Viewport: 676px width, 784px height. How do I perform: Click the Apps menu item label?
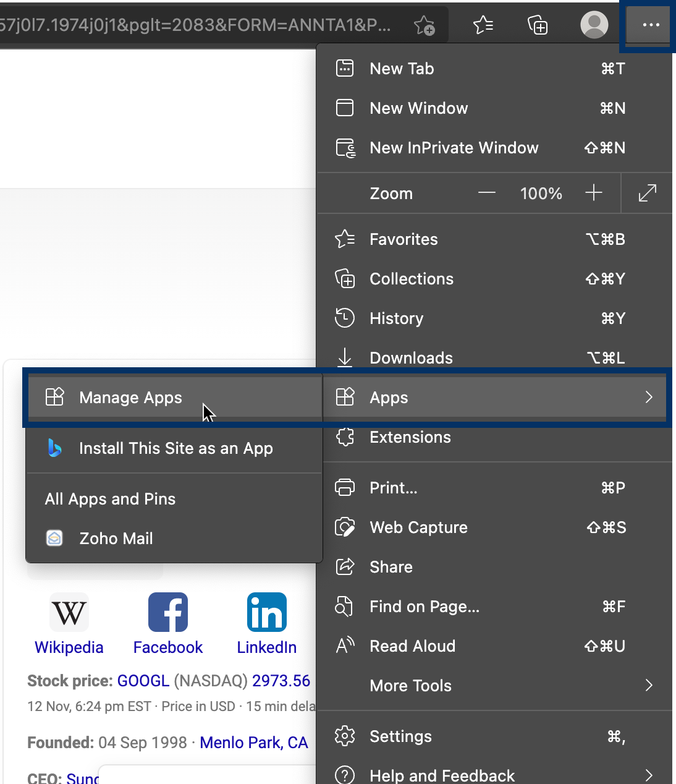[389, 398]
